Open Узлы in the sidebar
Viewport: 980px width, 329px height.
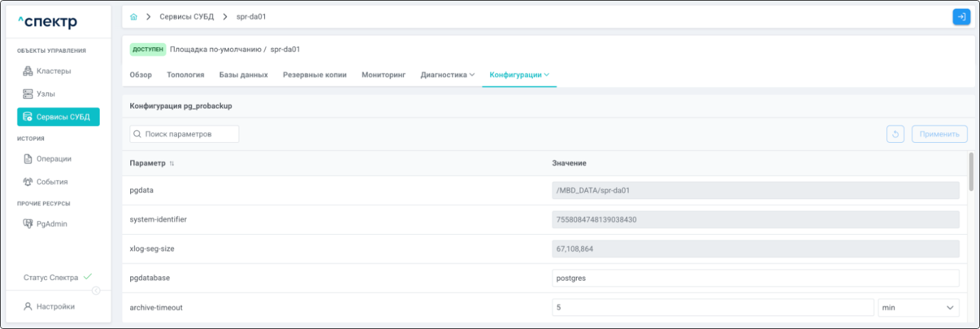pos(45,94)
